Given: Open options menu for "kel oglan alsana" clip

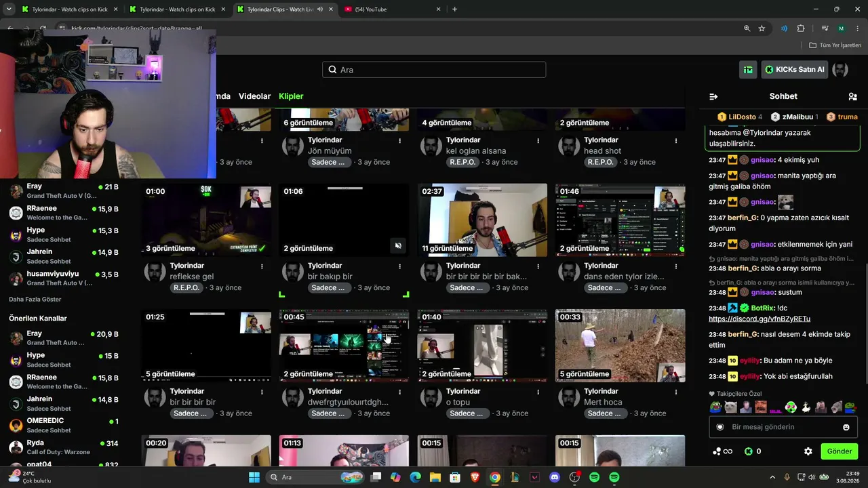Looking at the screenshot, I should coord(538,141).
